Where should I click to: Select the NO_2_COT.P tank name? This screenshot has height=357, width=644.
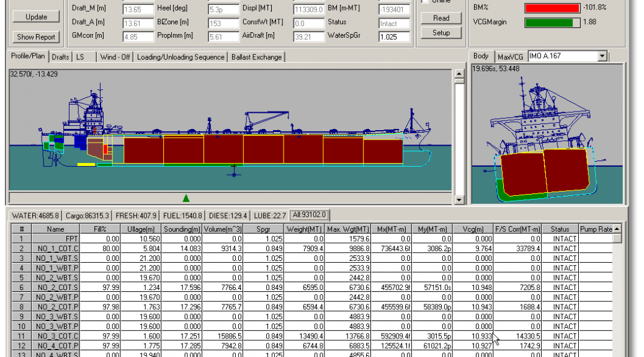(55, 307)
